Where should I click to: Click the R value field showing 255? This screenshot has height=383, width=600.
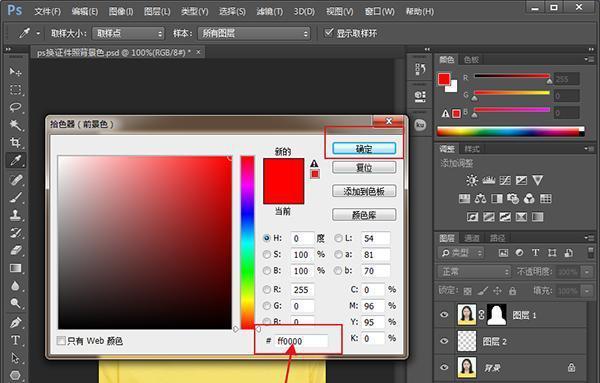coord(302,290)
